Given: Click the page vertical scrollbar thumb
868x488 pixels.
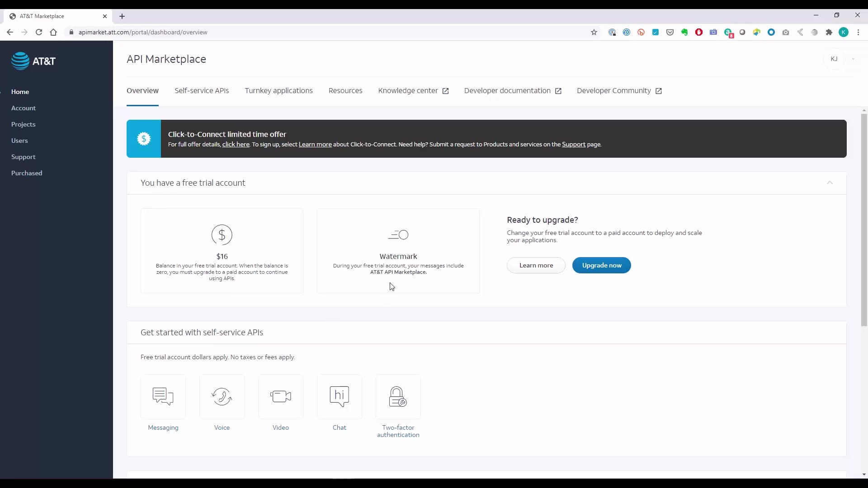Looking at the screenshot, I should pyautogui.click(x=864, y=220).
